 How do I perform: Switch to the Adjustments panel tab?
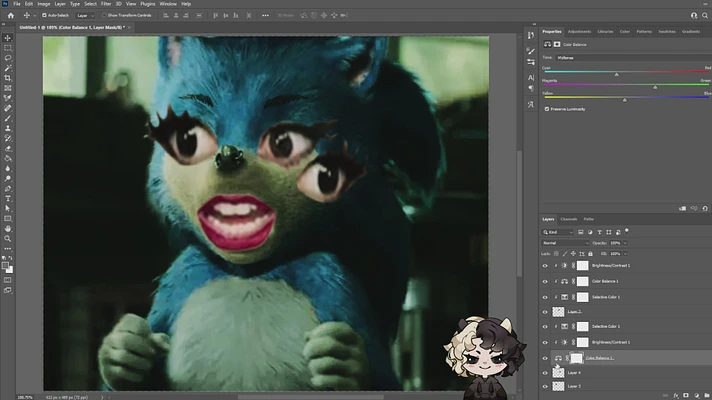[x=579, y=32]
